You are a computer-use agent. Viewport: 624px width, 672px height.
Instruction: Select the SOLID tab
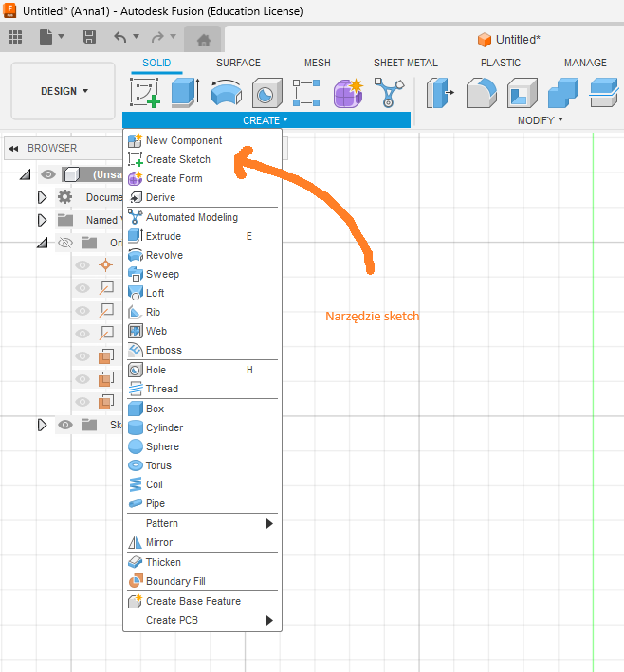[x=156, y=63]
